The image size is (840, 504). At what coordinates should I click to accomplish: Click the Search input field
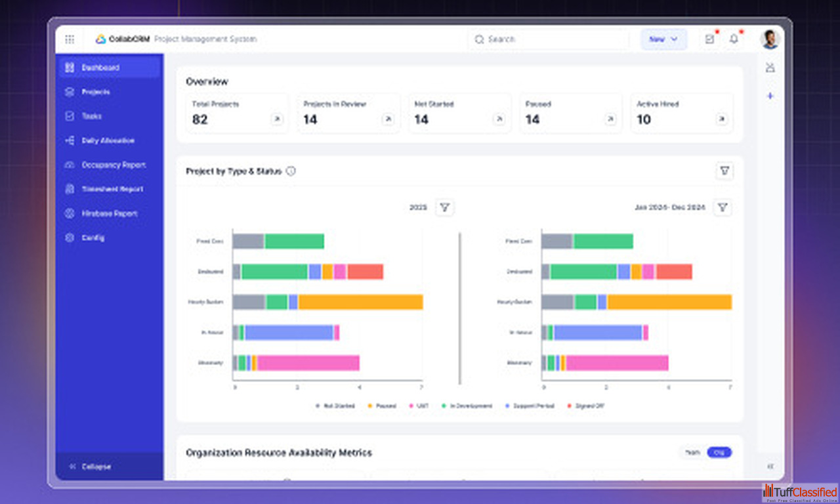547,39
